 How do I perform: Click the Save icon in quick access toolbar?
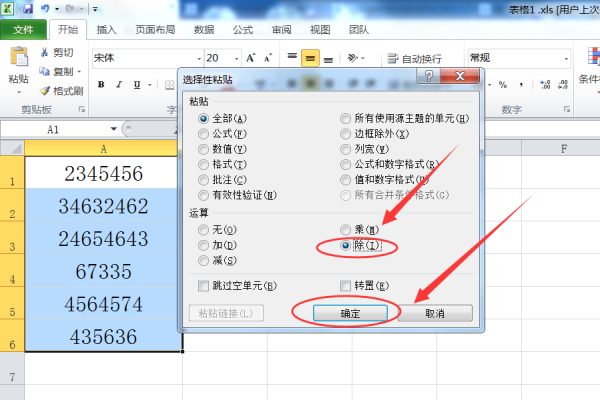(28, 8)
